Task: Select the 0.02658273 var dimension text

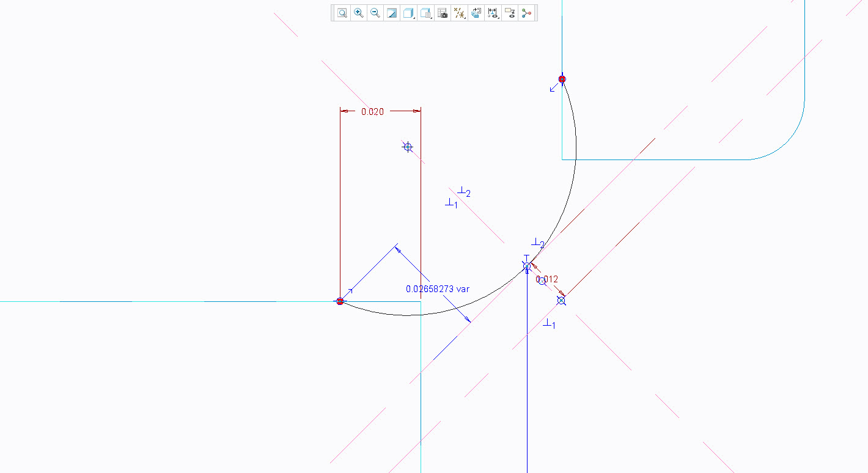Action: tap(438, 288)
